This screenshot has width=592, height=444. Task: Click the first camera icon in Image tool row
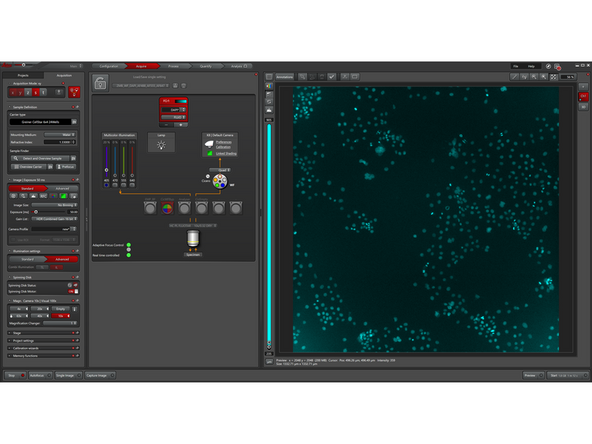(x=14, y=196)
